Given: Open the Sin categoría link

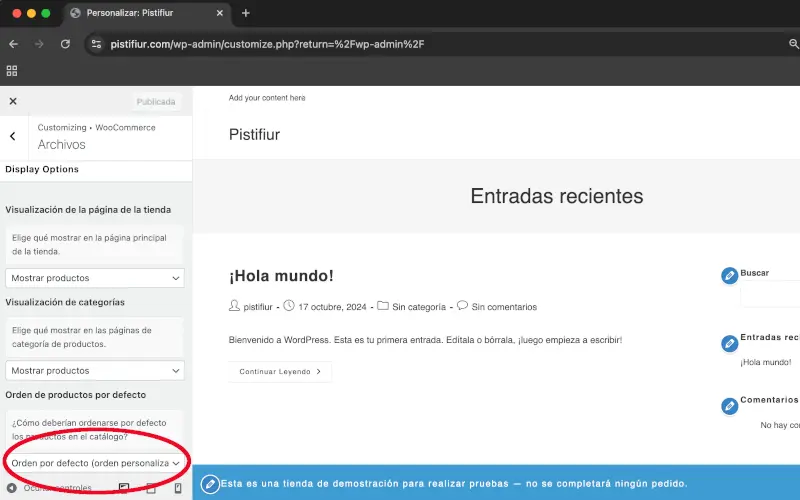Looking at the screenshot, I should pos(419,307).
